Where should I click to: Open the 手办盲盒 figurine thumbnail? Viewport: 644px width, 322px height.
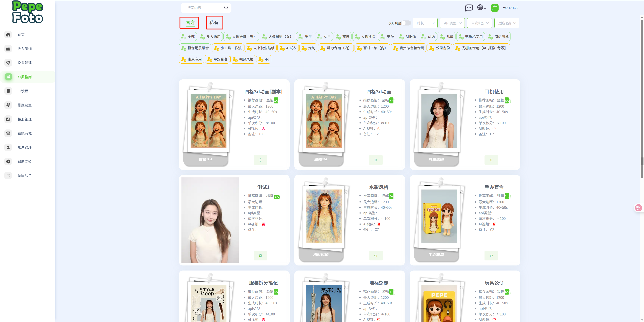[x=439, y=216]
